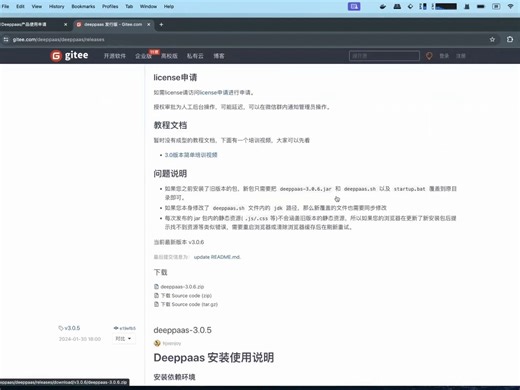520x390 pixels.
Task: Click the bird-shaped icon in macOS menu bar
Action: 383,6
